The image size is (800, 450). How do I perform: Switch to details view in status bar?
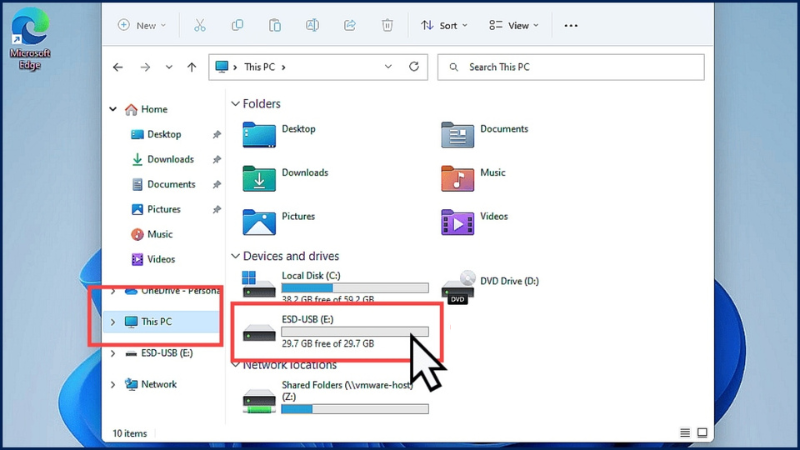pos(685,433)
